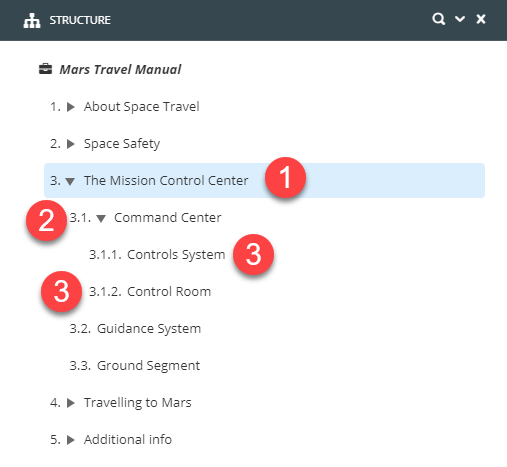507x467 pixels.
Task: Open the Mars Travel Manual root item
Action: [120, 69]
